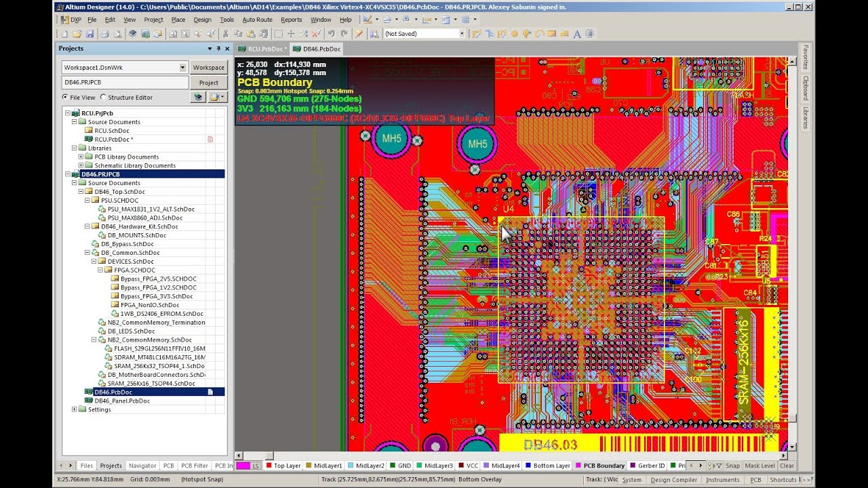Select the Place String 'A' tool
Image resolution: width=868 pixels, height=488 pixels.
577,34
